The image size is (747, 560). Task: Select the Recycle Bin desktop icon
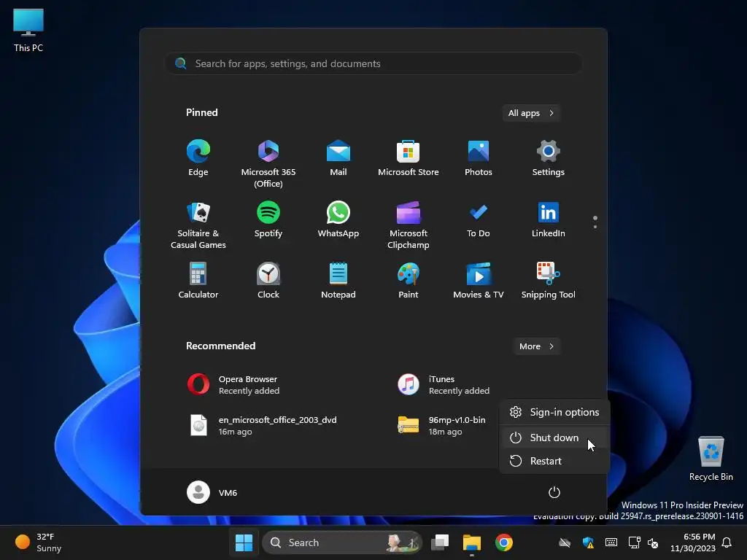711,459
